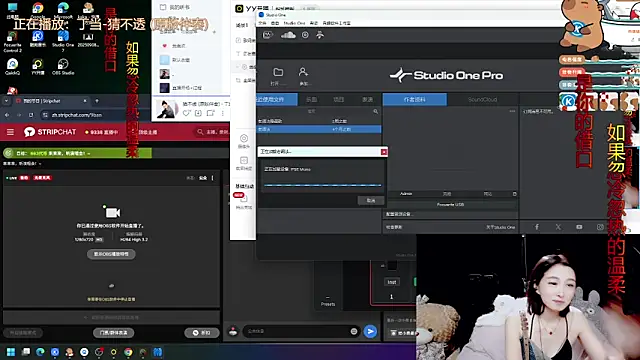640x360 pixels.
Task: Open Chrome from the taskbar
Action: click(128, 352)
